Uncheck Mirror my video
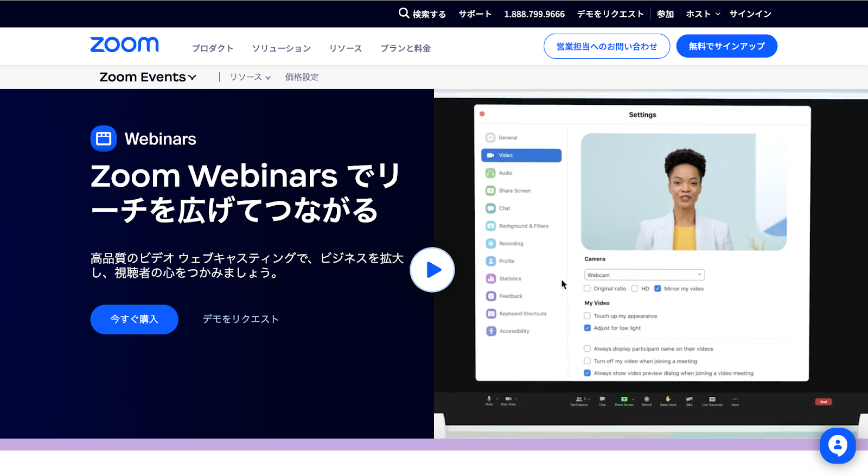The height and width of the screenshot is (476, 868). 658,289
